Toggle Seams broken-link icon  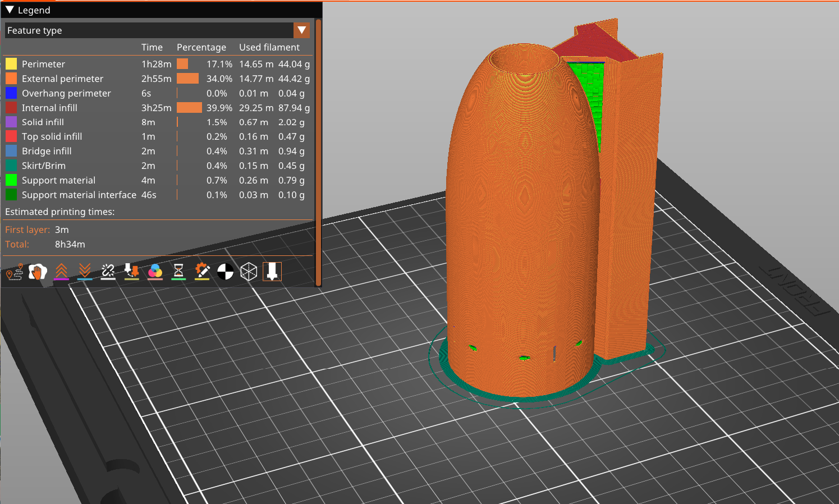[x=108, y=272]
